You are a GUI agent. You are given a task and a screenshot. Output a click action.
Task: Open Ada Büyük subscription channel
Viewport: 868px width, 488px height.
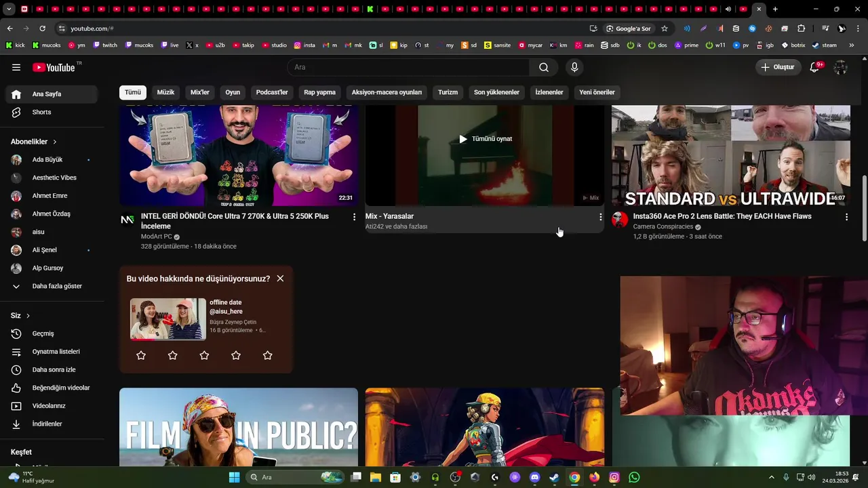tap(53, 160)
